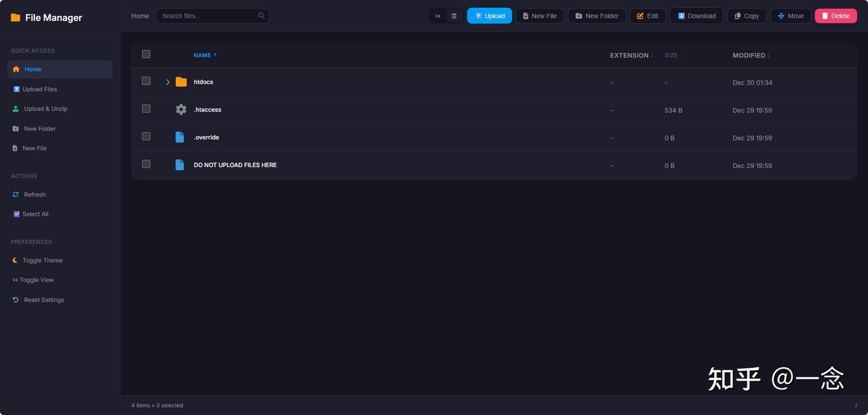This screenshot has height=415, width=868.
Task: Sort by the Name column header
Action: tap(202, 55)
